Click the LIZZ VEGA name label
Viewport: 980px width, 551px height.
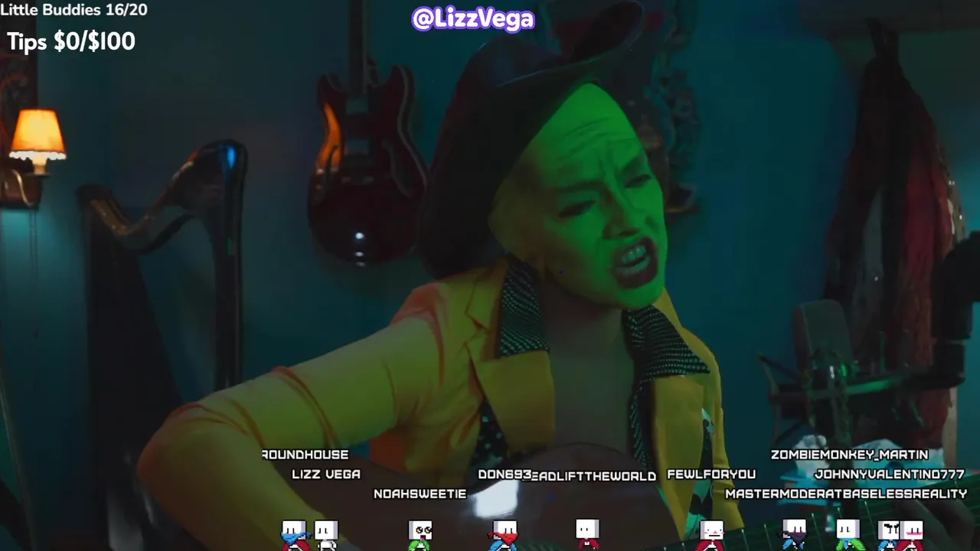[326, 474]
